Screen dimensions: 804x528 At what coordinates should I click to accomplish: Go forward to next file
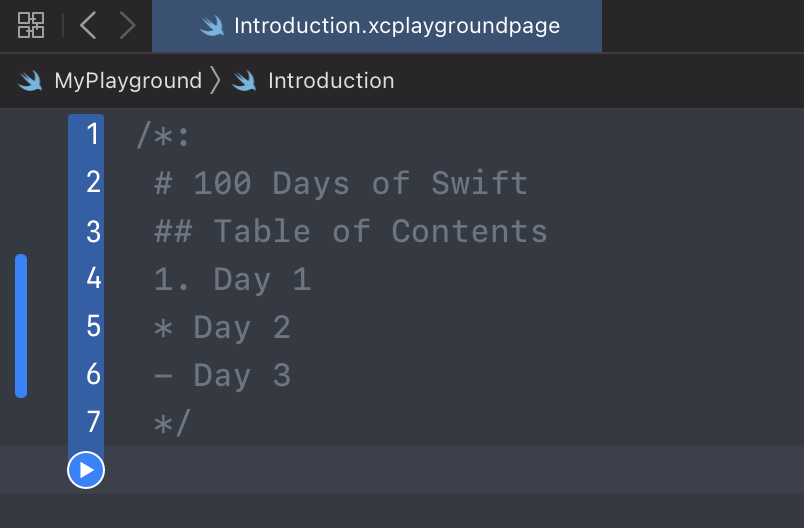coord(127,25)
